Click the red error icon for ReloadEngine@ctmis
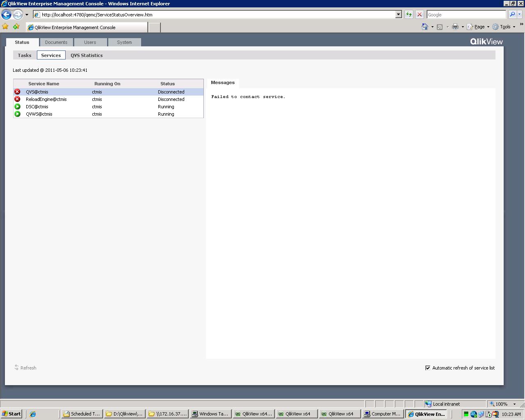 (x=17, y=99)
